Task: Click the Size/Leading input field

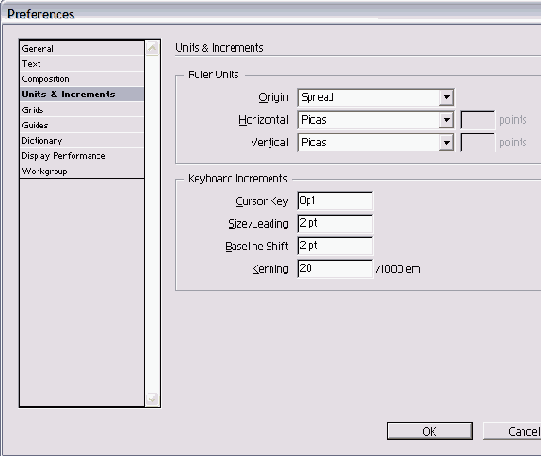Action: tap(335, 224)
